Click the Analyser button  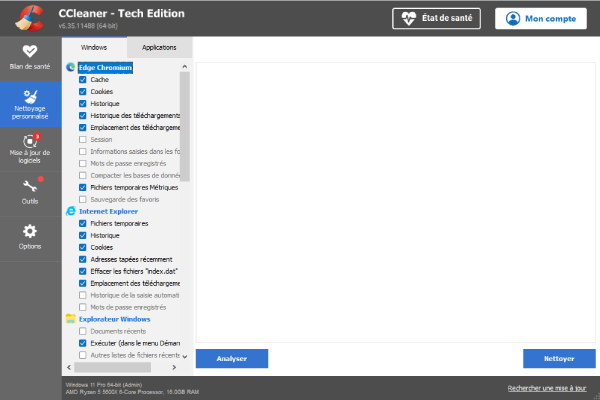(x=232, y=359)
